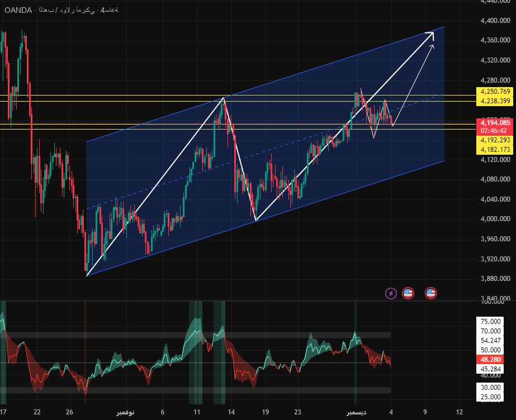
Task: Click date 23 on the time axis
Action: tap(298, 412)
